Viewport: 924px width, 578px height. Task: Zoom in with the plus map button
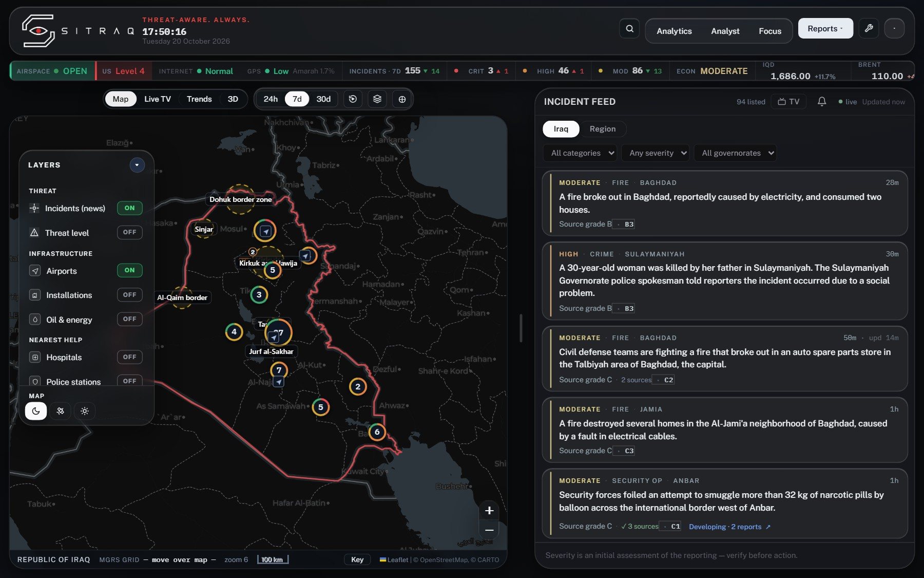click(x=489, y=510)
